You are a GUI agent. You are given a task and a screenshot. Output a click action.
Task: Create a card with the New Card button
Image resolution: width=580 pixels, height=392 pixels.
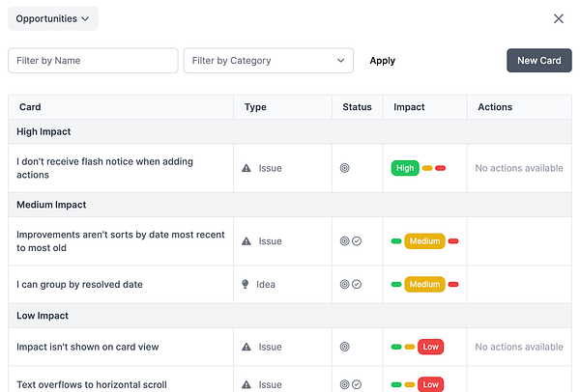click(538, 61)
